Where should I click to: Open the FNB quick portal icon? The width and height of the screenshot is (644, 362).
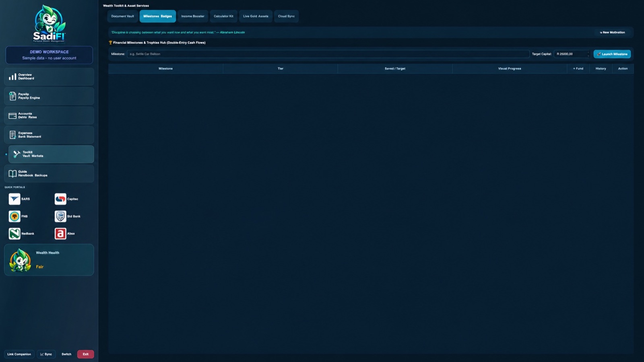click(x=14, y=216)
